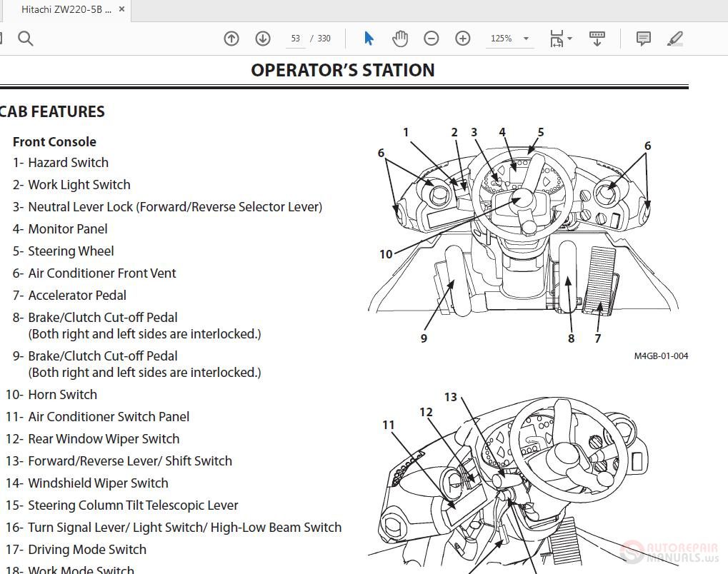
Task: Zoom in using the plus icon
Action: click(x=462, y=39)
